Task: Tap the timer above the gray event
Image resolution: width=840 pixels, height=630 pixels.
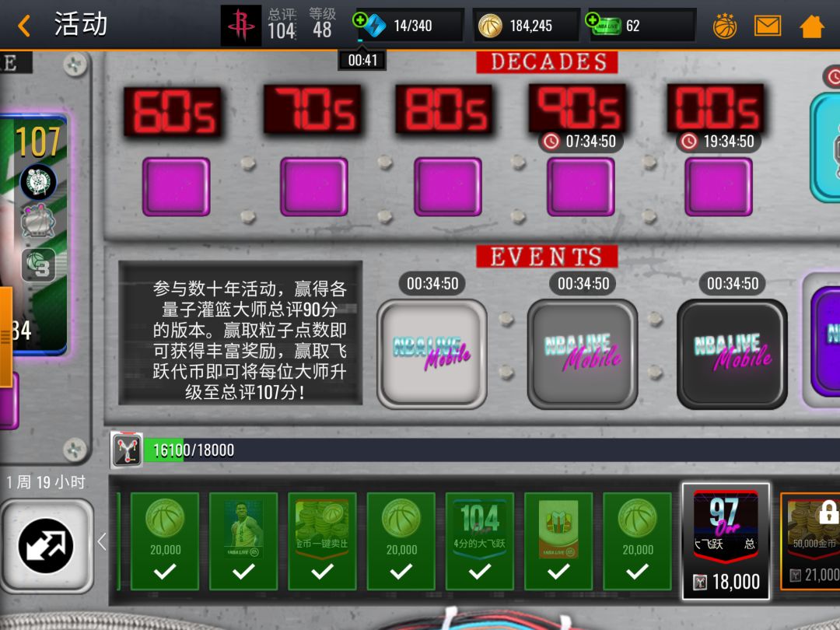Action: [x=583, y=283]
